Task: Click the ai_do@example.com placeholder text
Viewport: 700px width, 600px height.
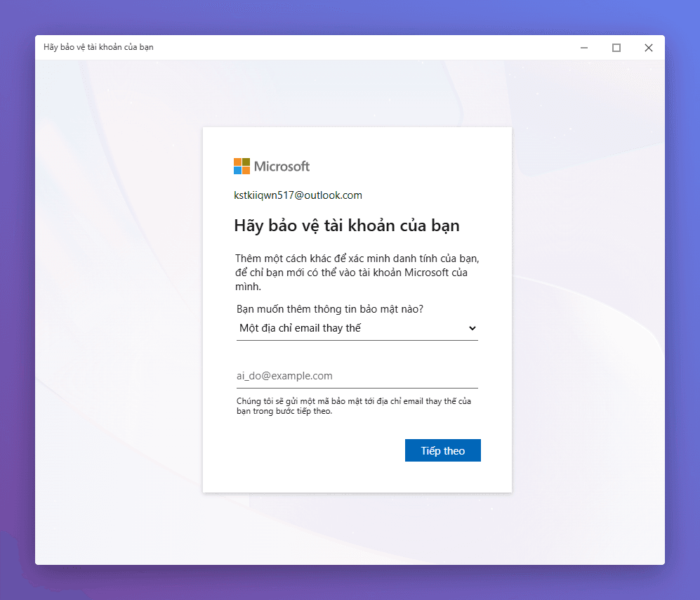Action: click(284, 375)
